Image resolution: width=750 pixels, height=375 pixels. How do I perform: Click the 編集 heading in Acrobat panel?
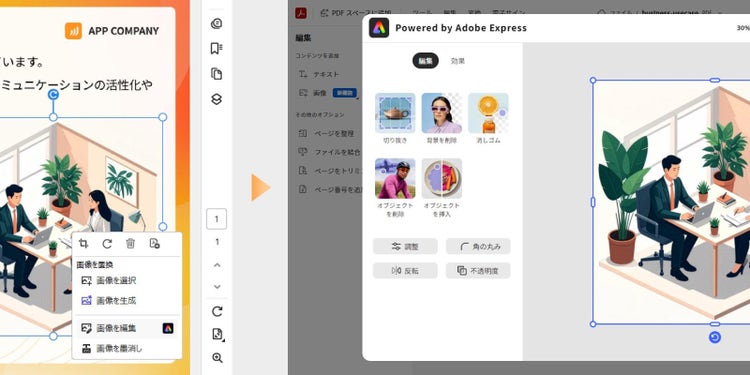tap(304, 37)
